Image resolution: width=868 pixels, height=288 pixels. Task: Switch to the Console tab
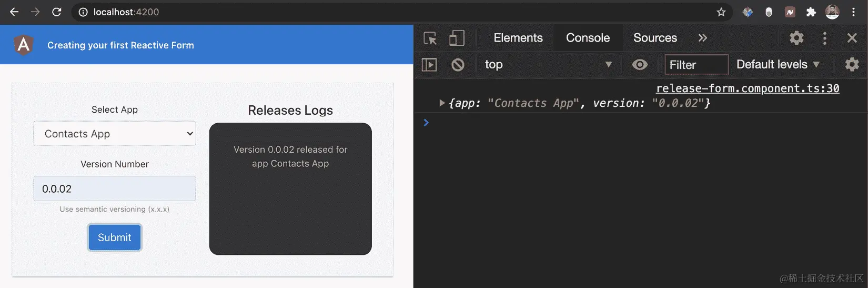click(588, 38)
